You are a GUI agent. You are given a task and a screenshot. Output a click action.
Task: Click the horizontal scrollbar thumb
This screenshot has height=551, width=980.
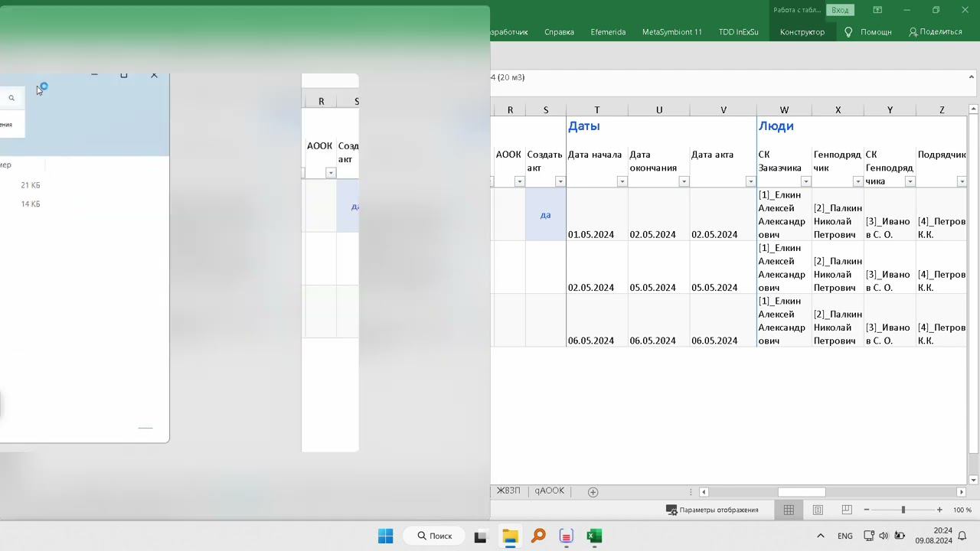point(802,492)
